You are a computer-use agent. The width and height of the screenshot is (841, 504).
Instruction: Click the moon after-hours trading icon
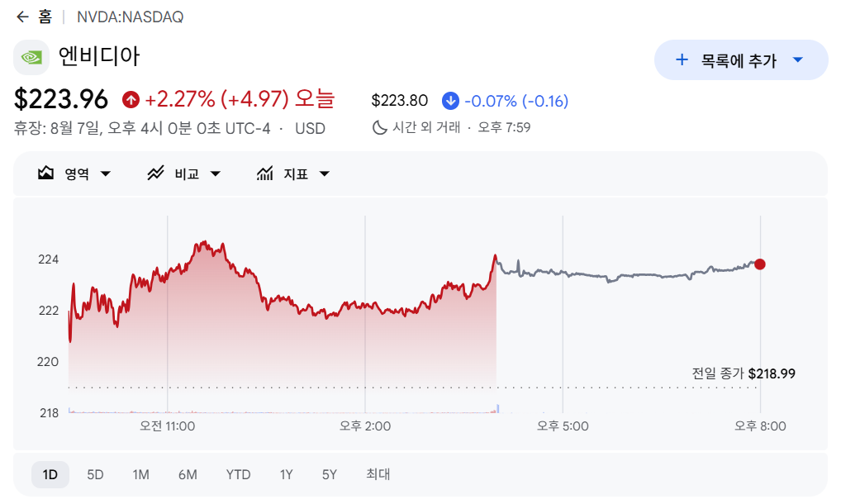pyautogui.click(x=380, y=127)
